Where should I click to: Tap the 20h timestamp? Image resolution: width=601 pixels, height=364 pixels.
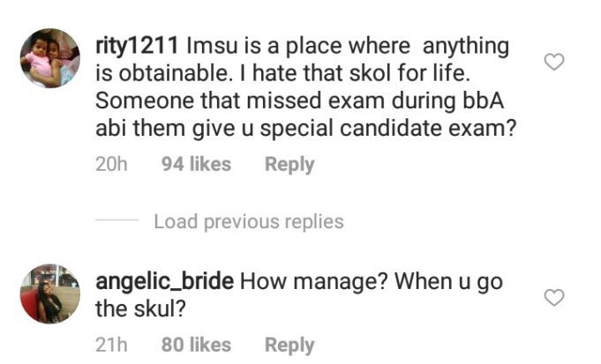coord(111,164)
